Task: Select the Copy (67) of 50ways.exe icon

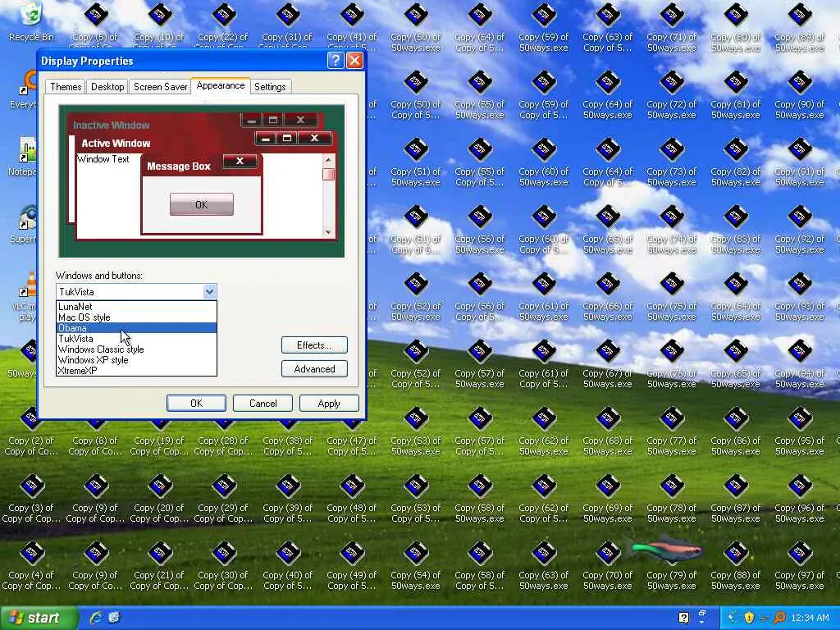Action: [608, 363]
